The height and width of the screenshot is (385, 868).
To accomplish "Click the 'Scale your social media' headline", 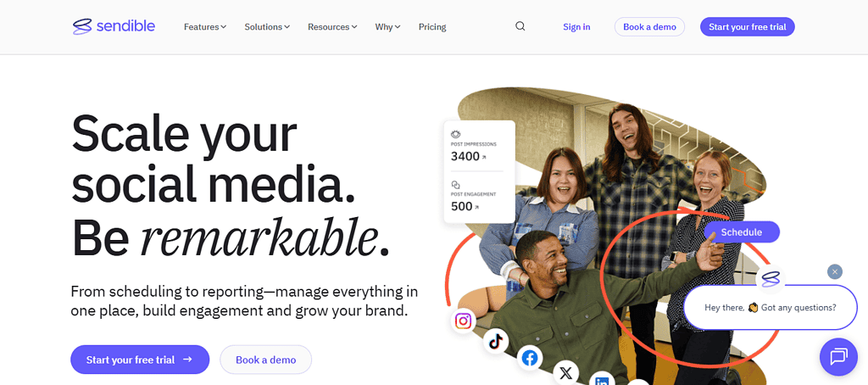I will tap(231, 185).
